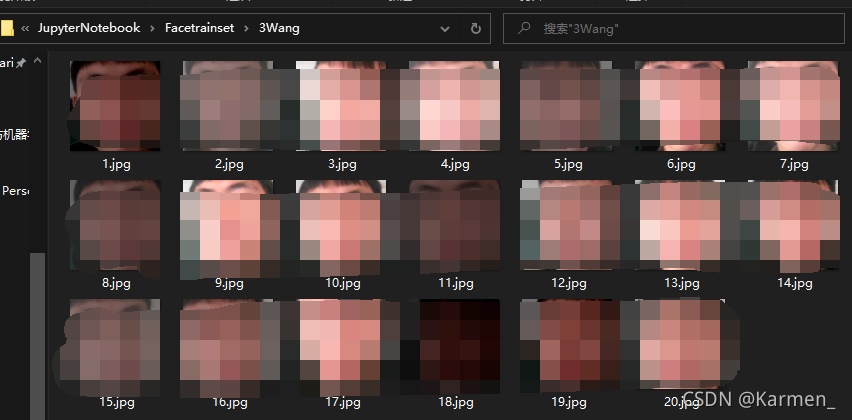
Task: Click the file name 1.jpg
Action: (116, 164)
